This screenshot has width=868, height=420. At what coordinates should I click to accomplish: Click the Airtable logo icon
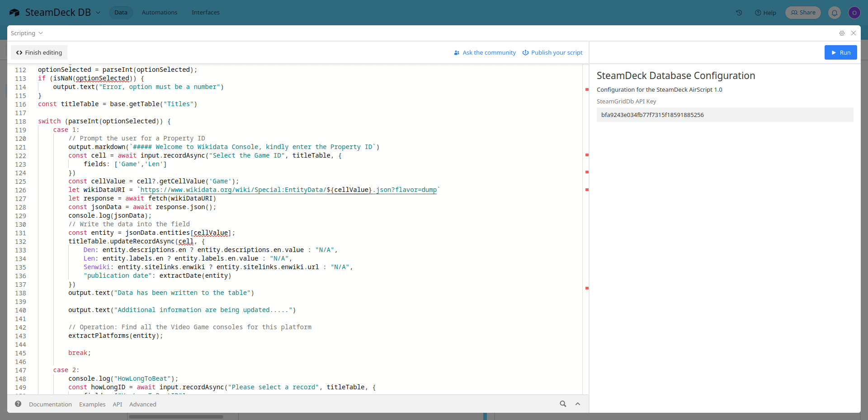pos(14,13)
